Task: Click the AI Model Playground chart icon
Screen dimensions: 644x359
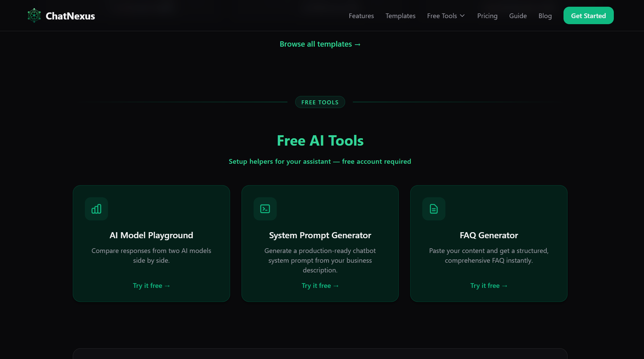Action: [96, 209]
